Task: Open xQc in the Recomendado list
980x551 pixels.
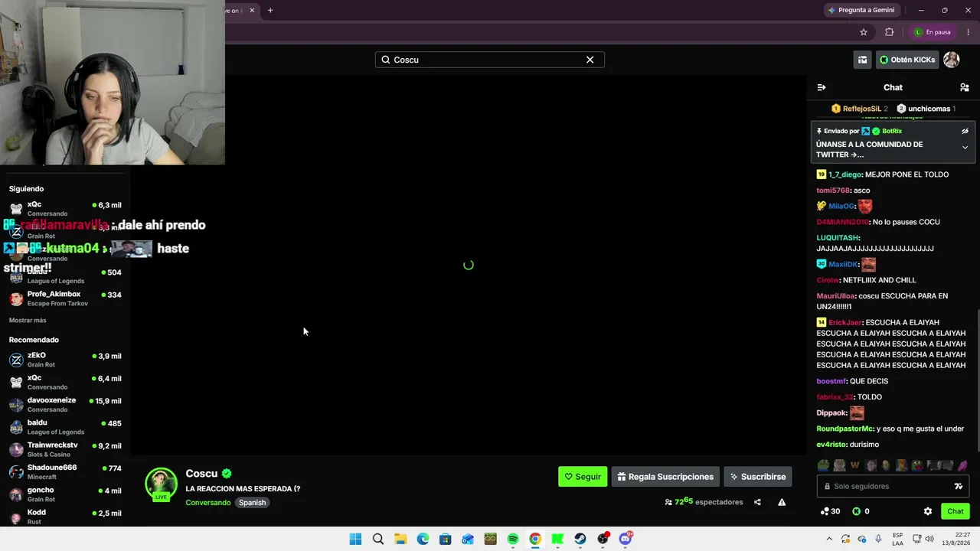Action: point(65,382)
